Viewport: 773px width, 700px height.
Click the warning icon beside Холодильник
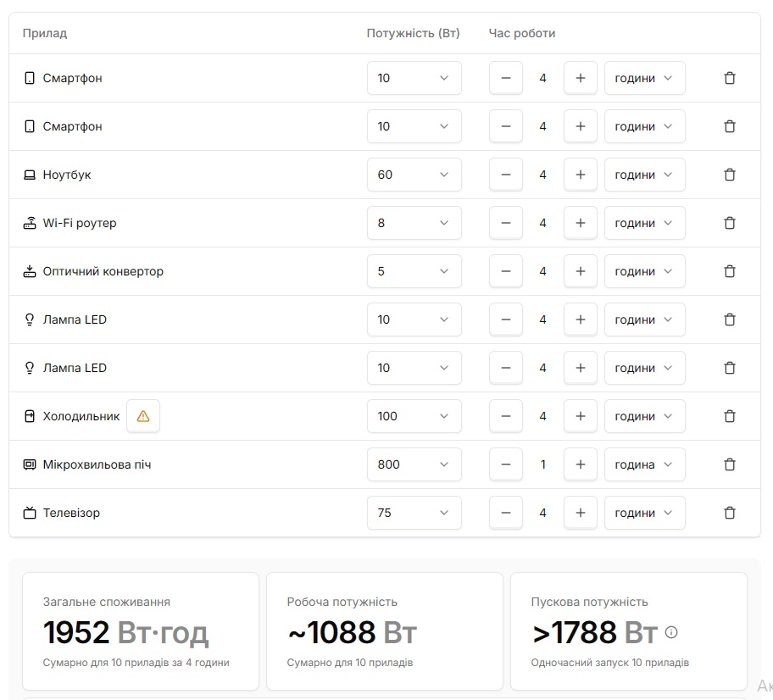pos(143,416)
